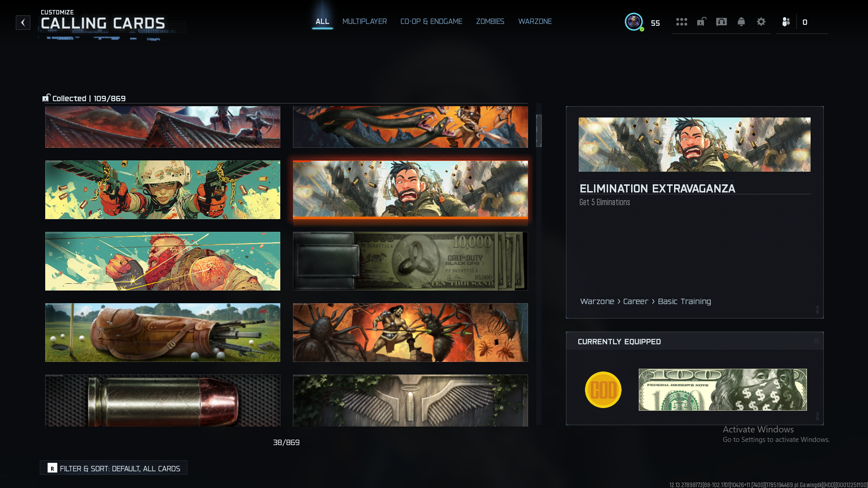Open settings with the gear icon
This screenshot has height=488, width=868.
coord(761,22)
